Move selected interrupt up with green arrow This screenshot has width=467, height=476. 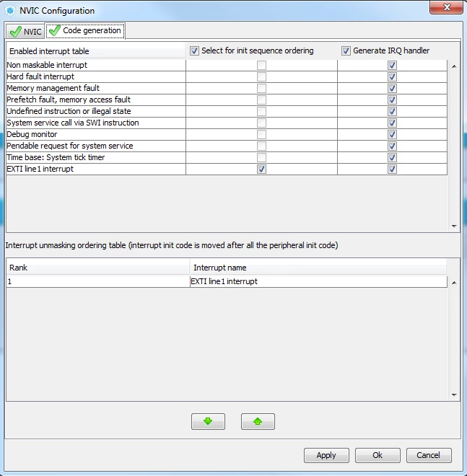tap(258, 421)
